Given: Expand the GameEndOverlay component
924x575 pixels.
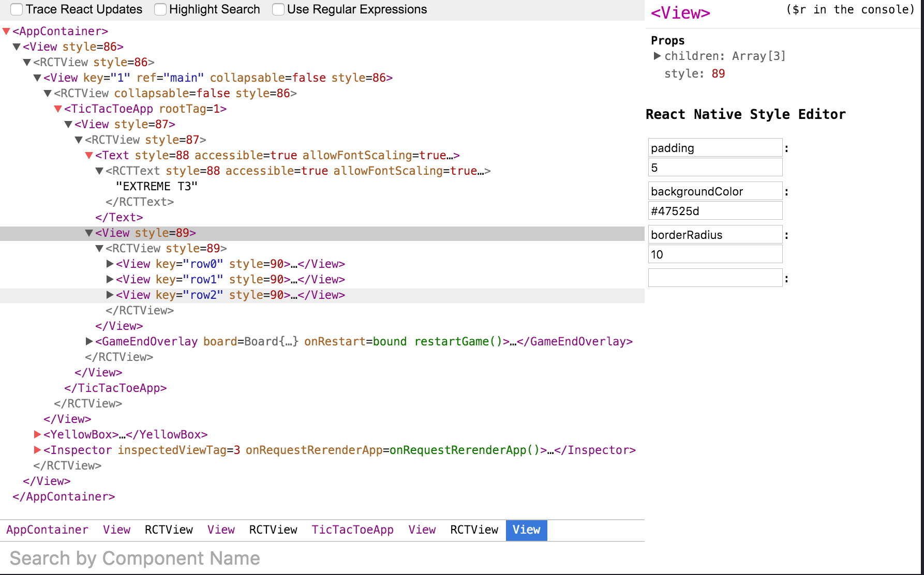Looking at the screenshot, I should pyautogui.click(x=89, y=341).
